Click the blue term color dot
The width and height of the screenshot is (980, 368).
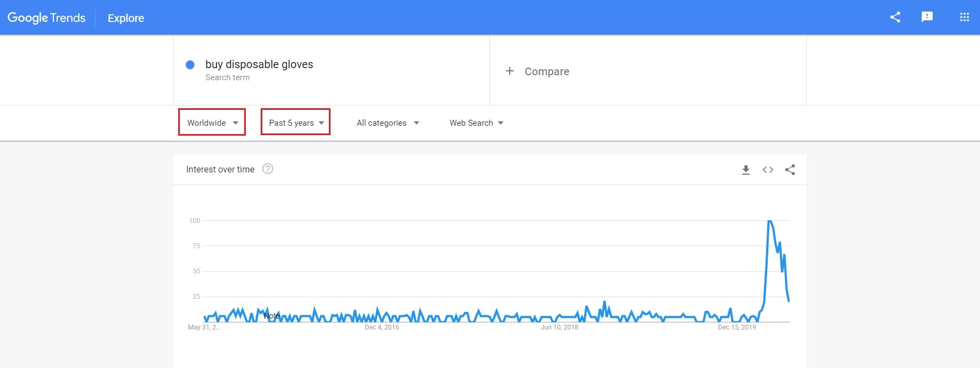(190, 65)
